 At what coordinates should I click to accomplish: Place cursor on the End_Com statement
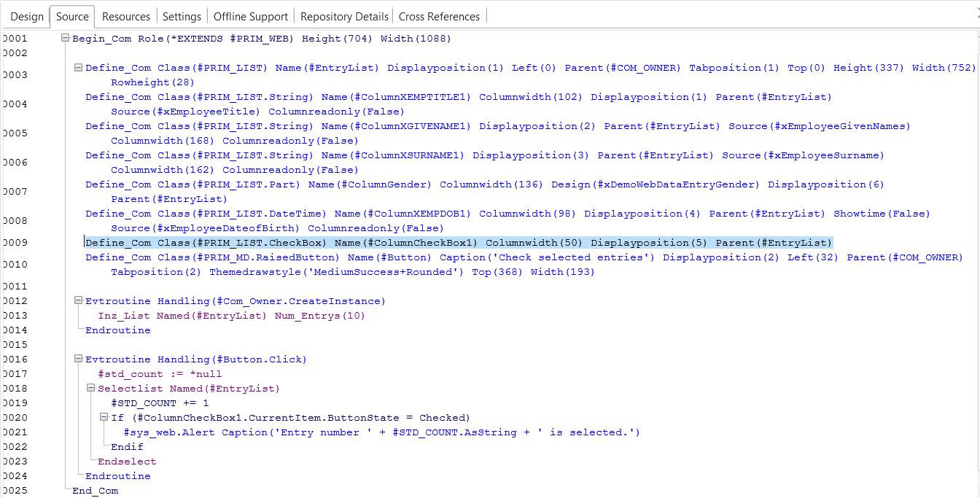click(95, 490)
